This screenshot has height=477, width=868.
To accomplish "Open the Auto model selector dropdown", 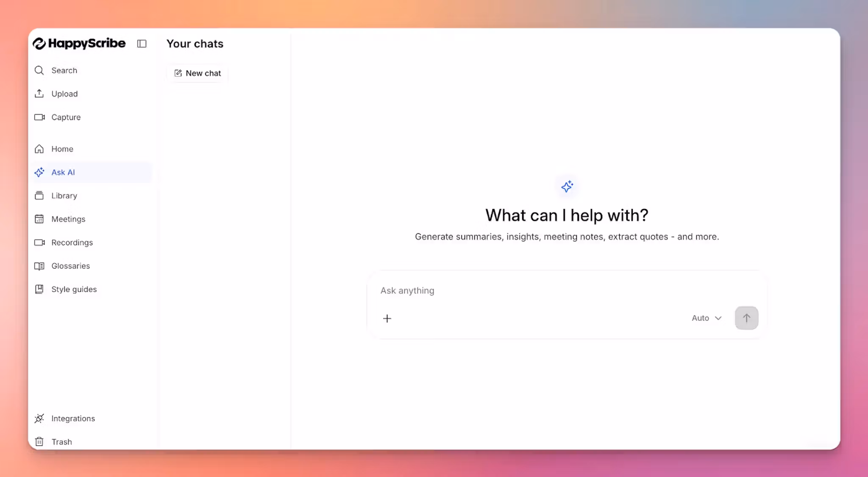I will pyautogui.click(x=705, y=318).
